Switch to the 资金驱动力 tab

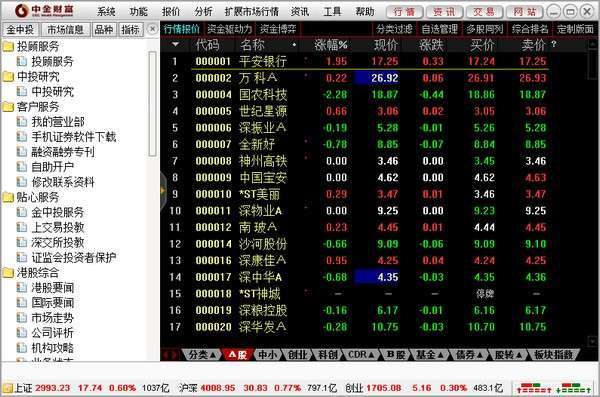point(229,29)
